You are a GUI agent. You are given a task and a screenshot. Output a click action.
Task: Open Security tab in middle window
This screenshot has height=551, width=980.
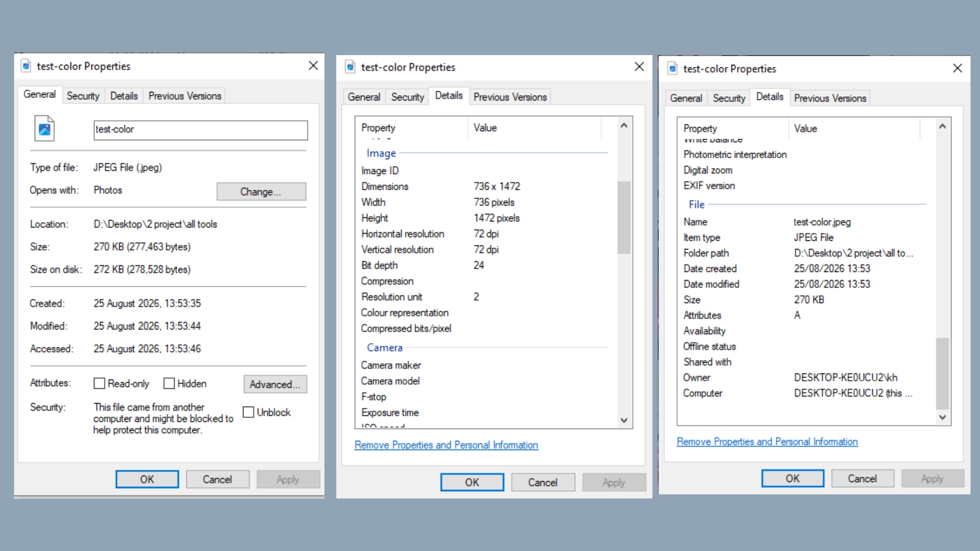click(x=407, y=97)
